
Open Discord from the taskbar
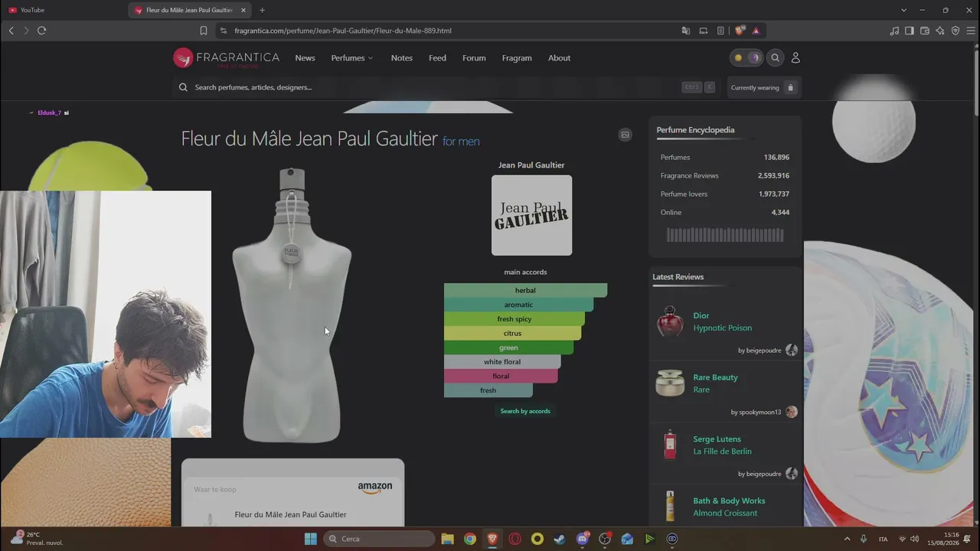(583, 539)
